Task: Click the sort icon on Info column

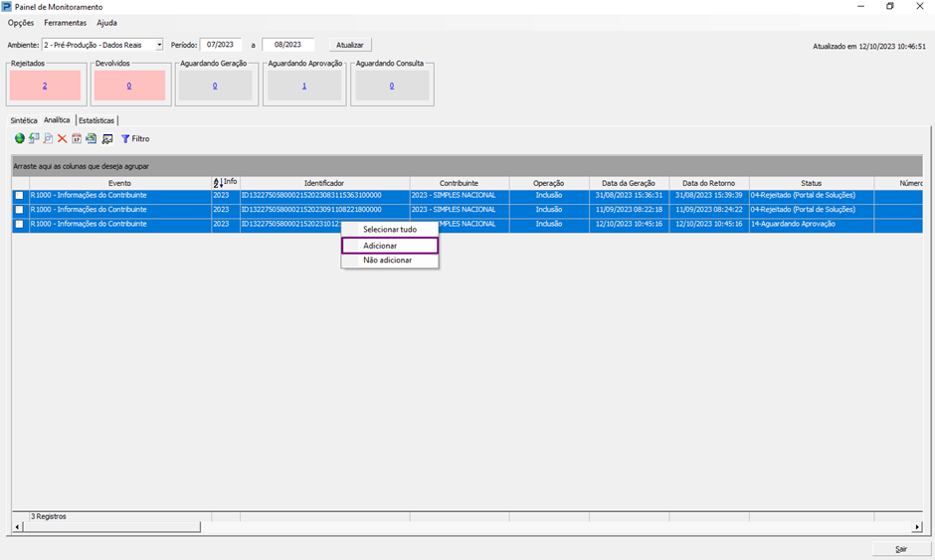Action: pyautogui.click(x=218, y=183)
